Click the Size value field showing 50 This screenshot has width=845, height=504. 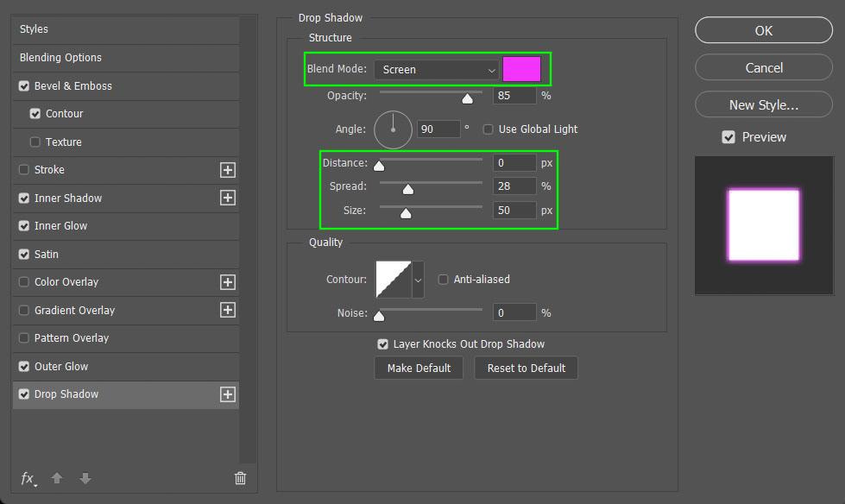coord(514,211)
